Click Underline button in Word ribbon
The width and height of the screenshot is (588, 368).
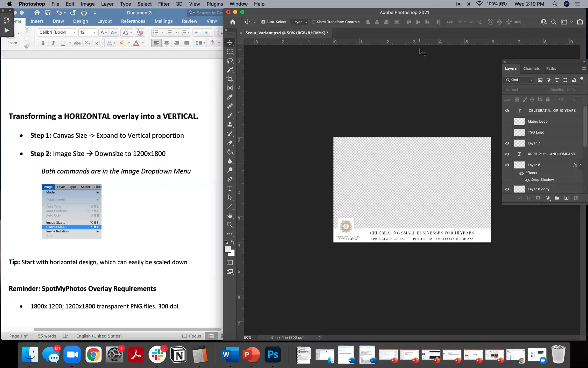(x=63, y=43)
